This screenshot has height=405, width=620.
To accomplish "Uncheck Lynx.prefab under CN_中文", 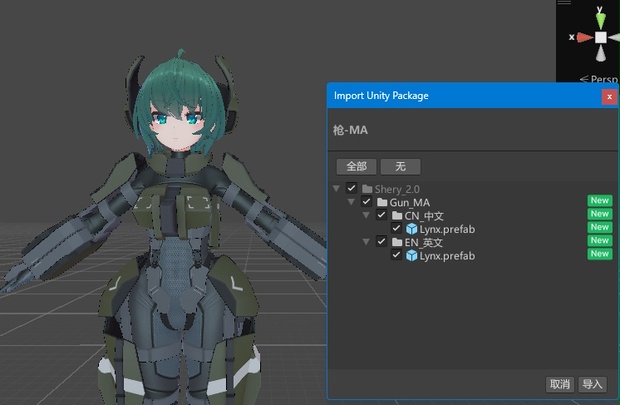I will point(396,228).
